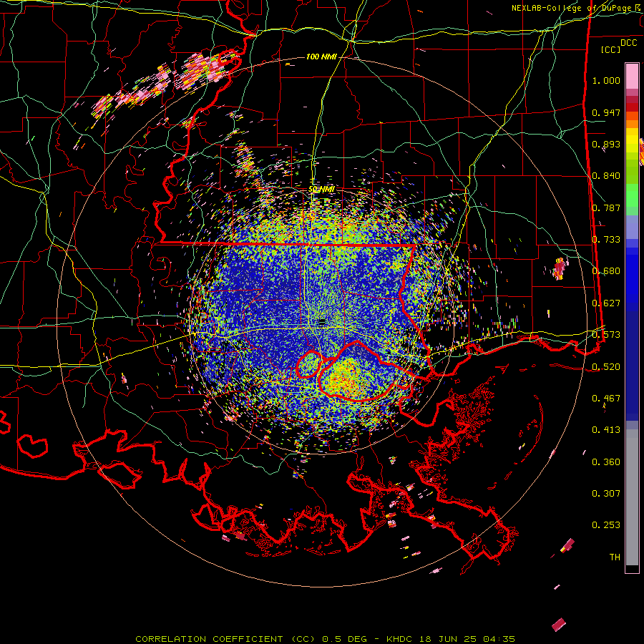The height and width of the screenshot is (644, 644).
Task: Click the 50 NMI range ring label
Action: pos(321,189)
